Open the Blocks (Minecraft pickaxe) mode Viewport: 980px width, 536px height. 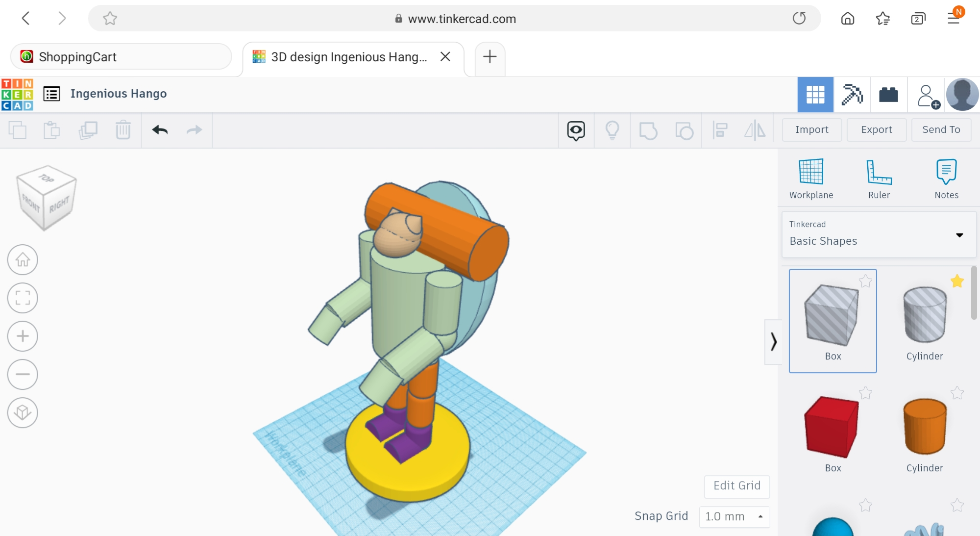(852, 95)
